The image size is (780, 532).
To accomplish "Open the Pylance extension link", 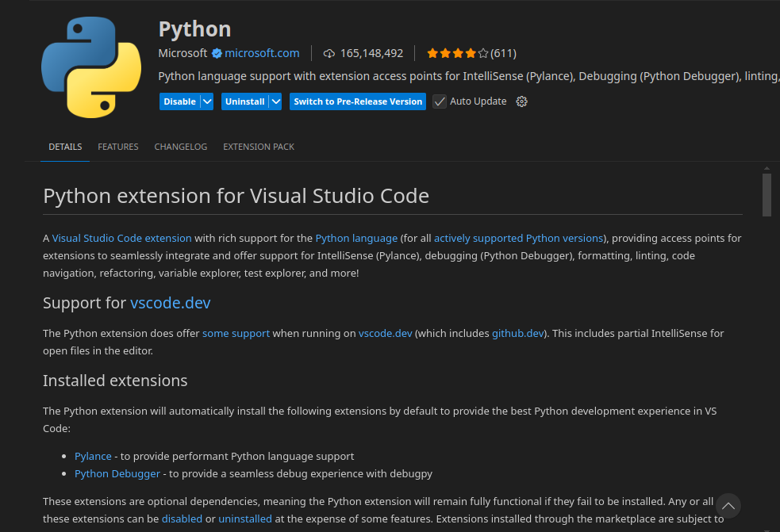I will point(93,456).
